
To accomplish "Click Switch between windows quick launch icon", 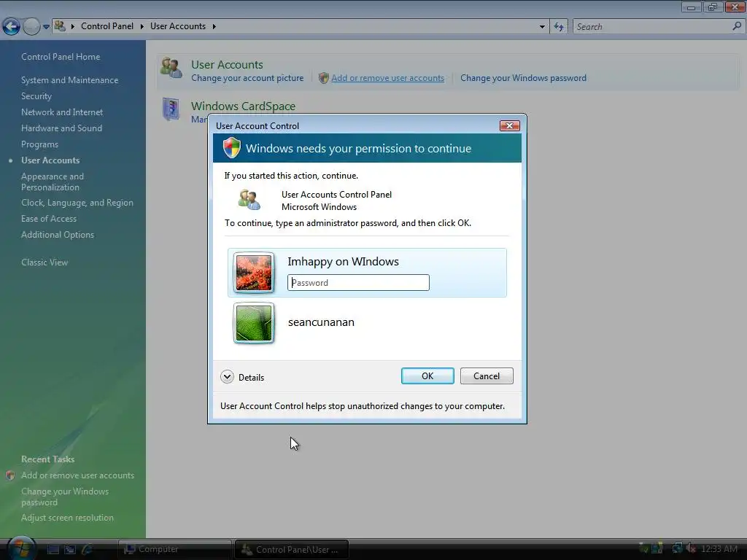I will click(x=70, y=550).
